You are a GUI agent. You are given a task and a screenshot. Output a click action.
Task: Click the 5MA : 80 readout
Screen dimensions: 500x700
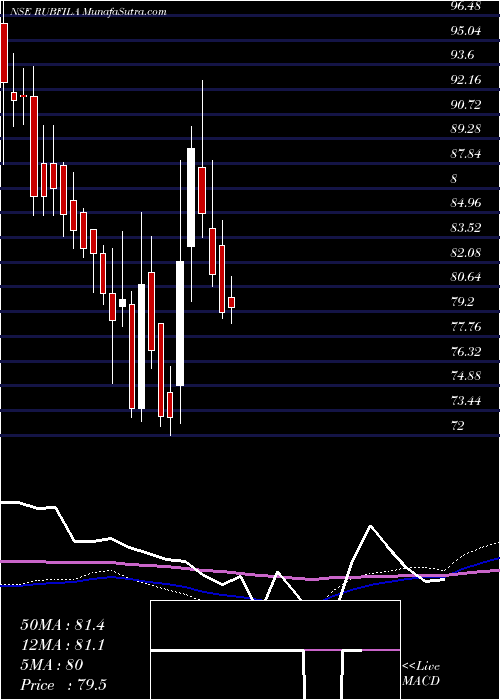(52, 665)
